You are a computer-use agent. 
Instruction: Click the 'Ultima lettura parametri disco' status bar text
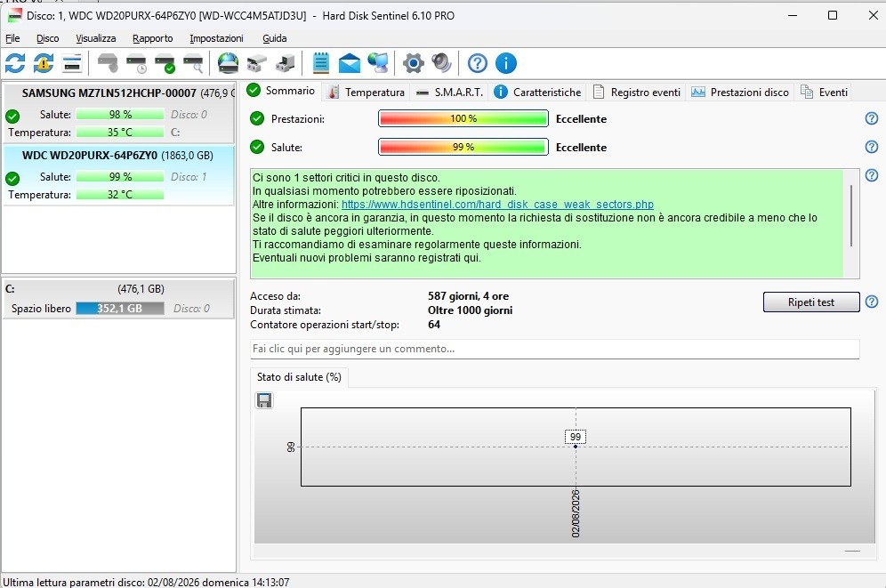(x=146, y=582)
